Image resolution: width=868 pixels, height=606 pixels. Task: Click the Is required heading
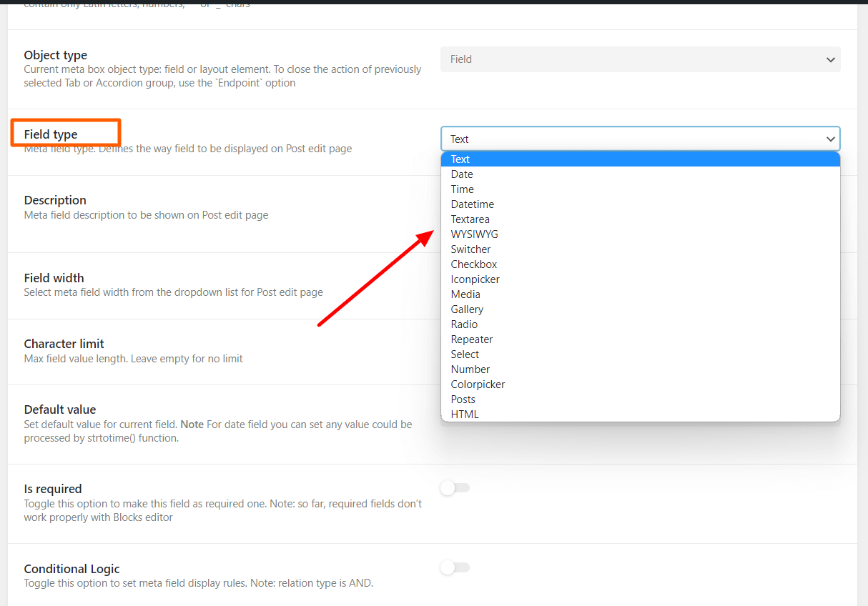click(x=53, y=489)
